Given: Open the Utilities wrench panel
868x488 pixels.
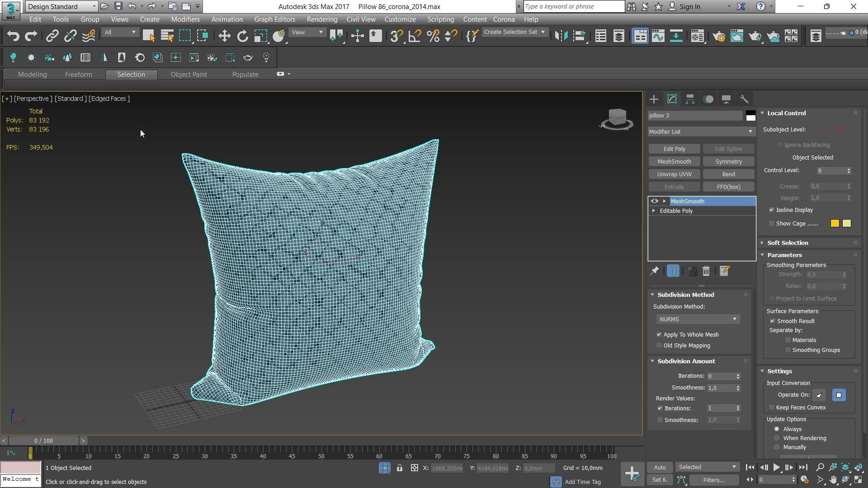Looking at the screenshot, I should (744, 99).
